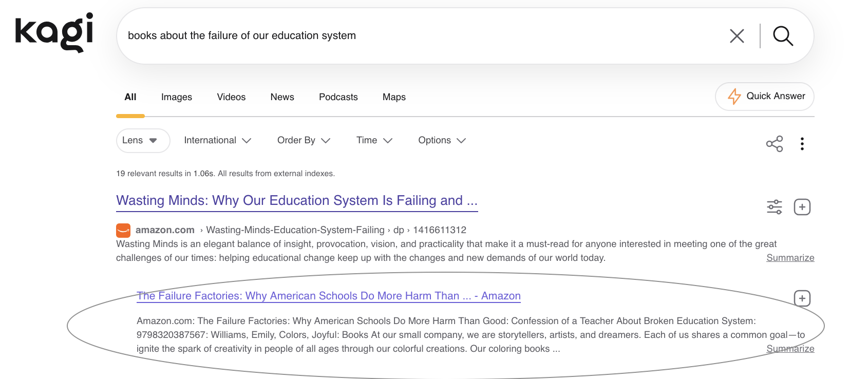Screen dimensions: 868x379
Task: Switch to the All tab
Action: point(130,97)
